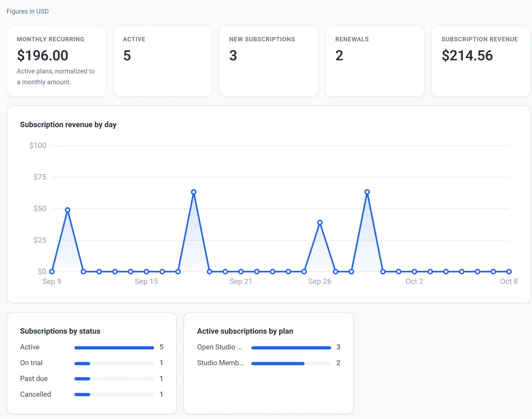This screenshot has width=532, height=419.
Task: Click the 'Studio Memb...' plan label
Action: [x=220, y=363]
